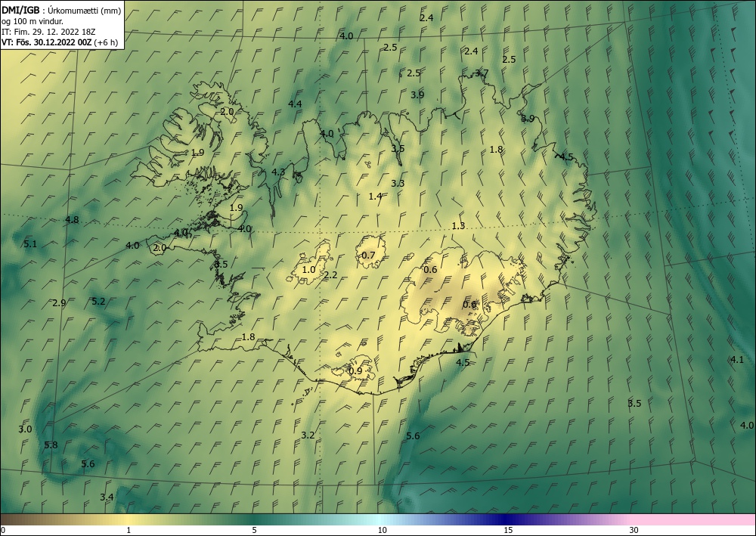Click the 4.5 value off the south coast
This screenshot has width=756, height=536.
tap(463, 362)
